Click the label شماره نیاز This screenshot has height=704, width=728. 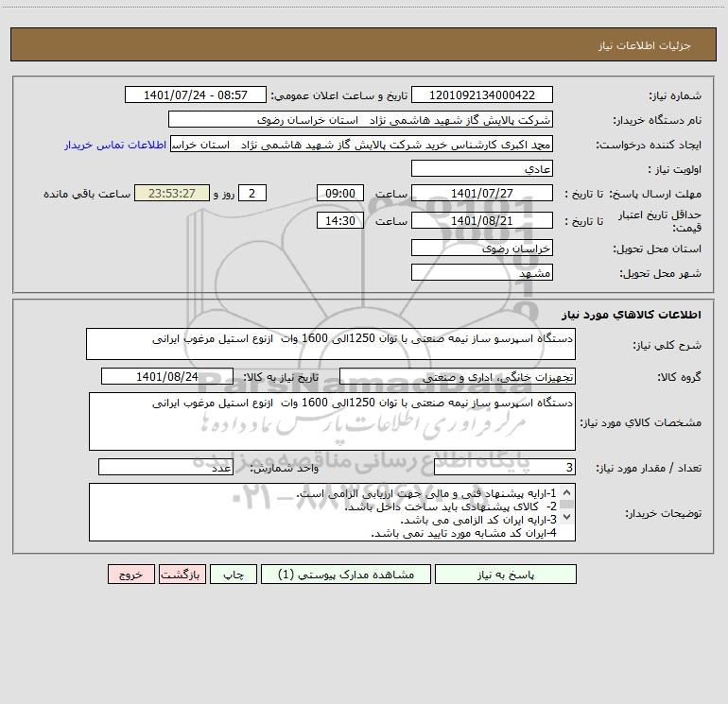675,96
